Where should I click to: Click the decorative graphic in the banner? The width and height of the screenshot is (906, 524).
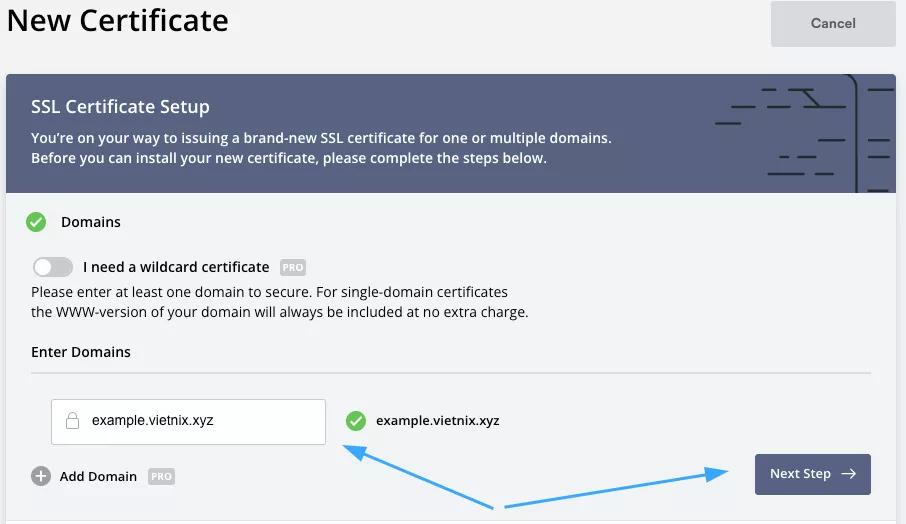pos(805,132)
